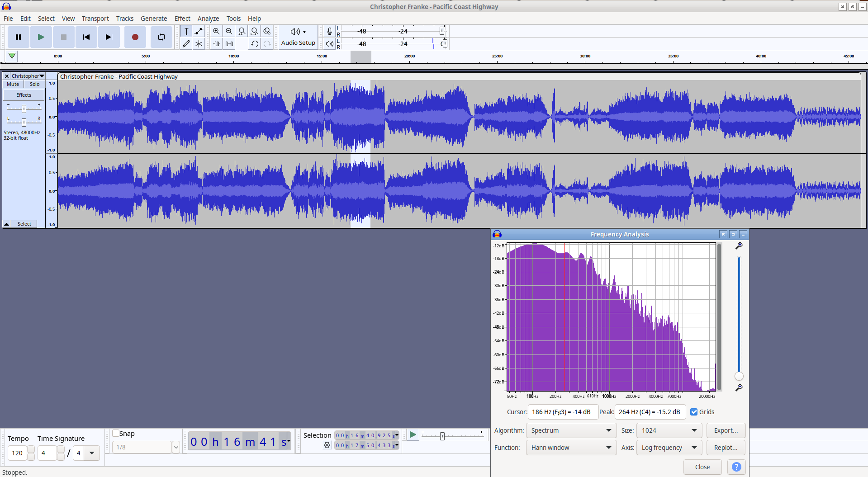Toggle the Pause button
The width and height of the screenshot is (868, 477).
point(19,37)
